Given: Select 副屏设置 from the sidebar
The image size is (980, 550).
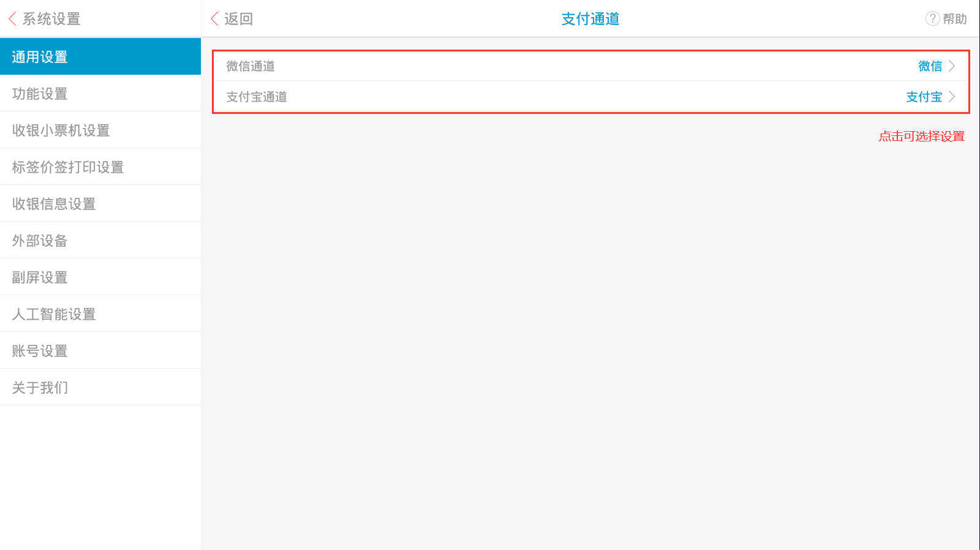Looking at the screenshot, I should point(100,277).
